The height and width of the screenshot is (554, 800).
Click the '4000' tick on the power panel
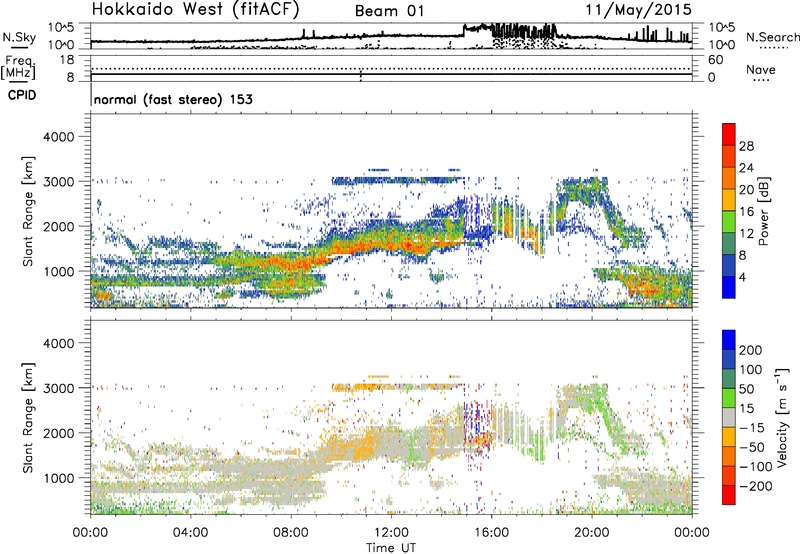coord(58,137)
